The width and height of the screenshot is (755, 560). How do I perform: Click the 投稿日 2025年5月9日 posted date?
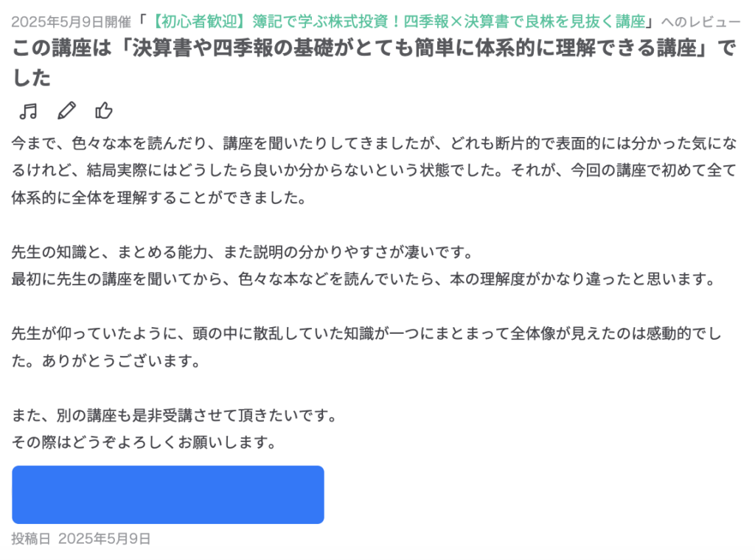(81, 539)
